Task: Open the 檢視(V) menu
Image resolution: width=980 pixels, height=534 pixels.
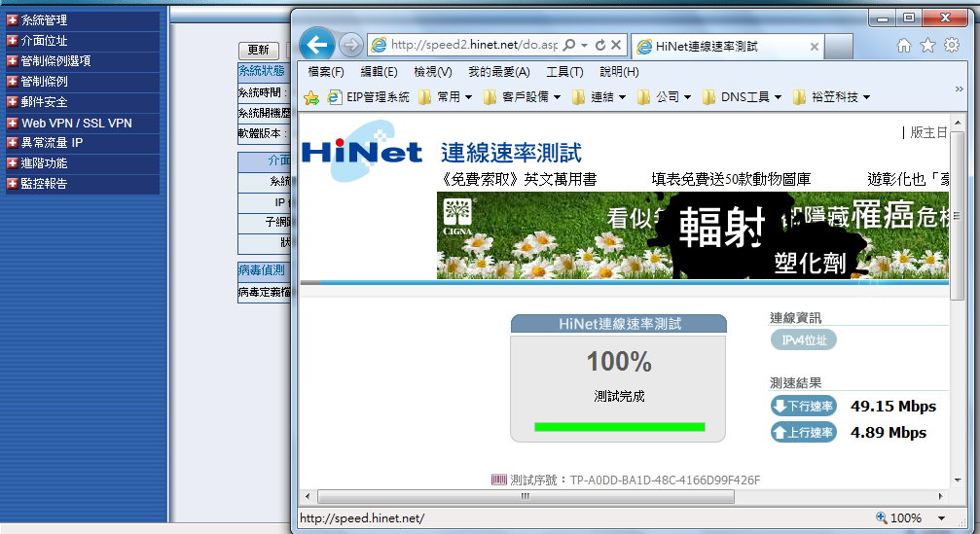Action: click(x=432, y=72)
